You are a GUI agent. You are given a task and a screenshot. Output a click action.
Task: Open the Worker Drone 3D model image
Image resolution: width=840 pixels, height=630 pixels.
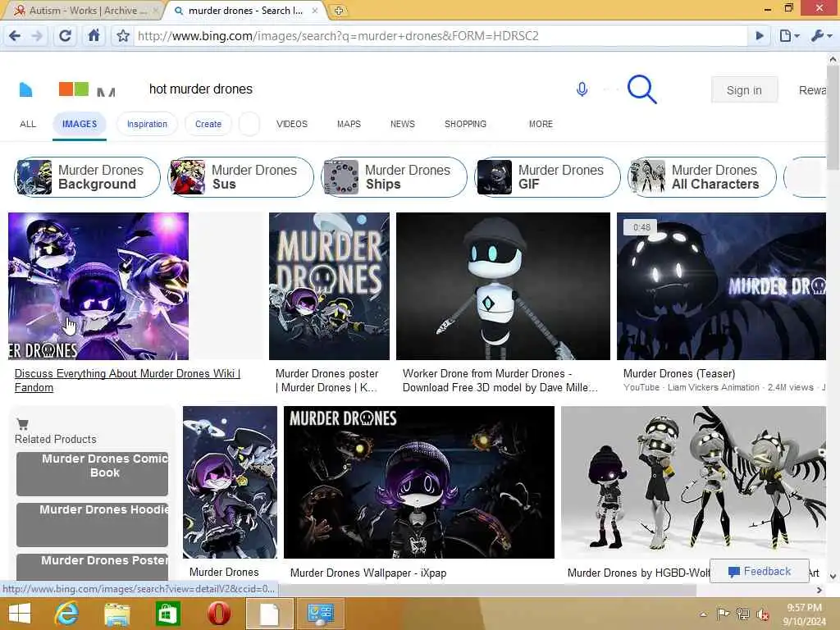(503, 286)
